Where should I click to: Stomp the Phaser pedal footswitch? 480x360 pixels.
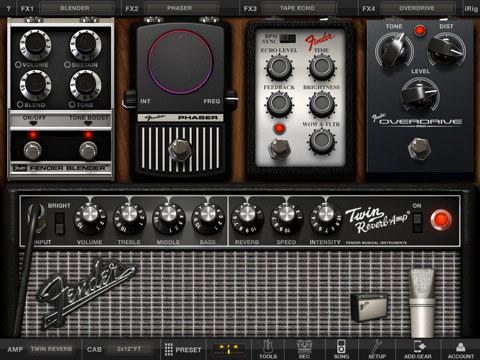(x=180, y=149)
